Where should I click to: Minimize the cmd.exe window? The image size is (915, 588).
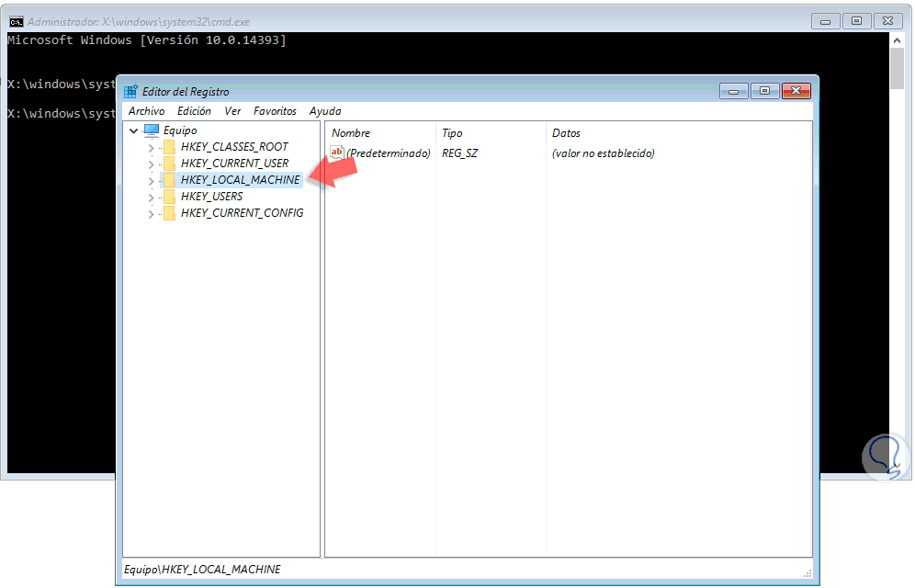(825, 21)
